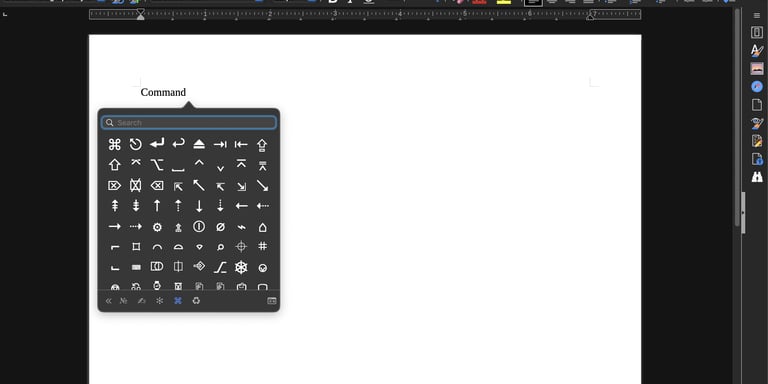Open the sidebar Page deck
Screen dimensions: 768x384
[757, 105]
